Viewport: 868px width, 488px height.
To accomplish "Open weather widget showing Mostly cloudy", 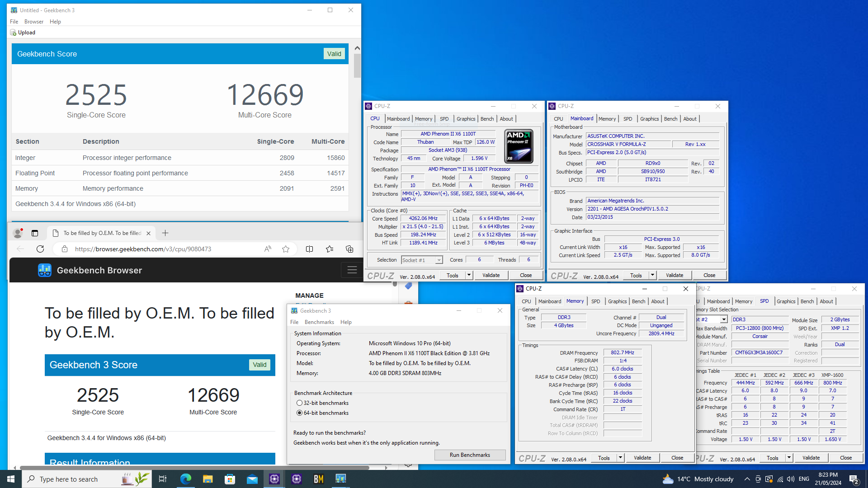I will point(698,479).
